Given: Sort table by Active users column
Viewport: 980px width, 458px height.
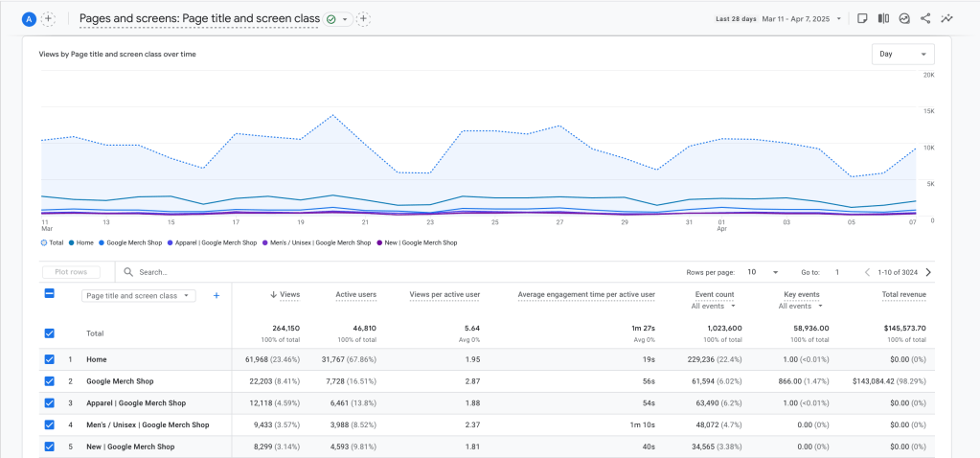Looking at the screenshot, I should click(x=354, y=295).
